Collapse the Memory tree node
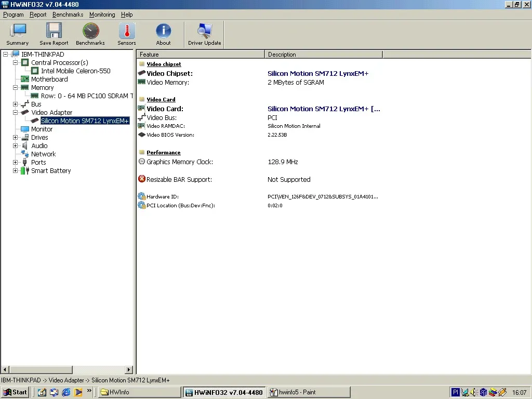This screenshot has width=532, height=399. coord(15,87)
